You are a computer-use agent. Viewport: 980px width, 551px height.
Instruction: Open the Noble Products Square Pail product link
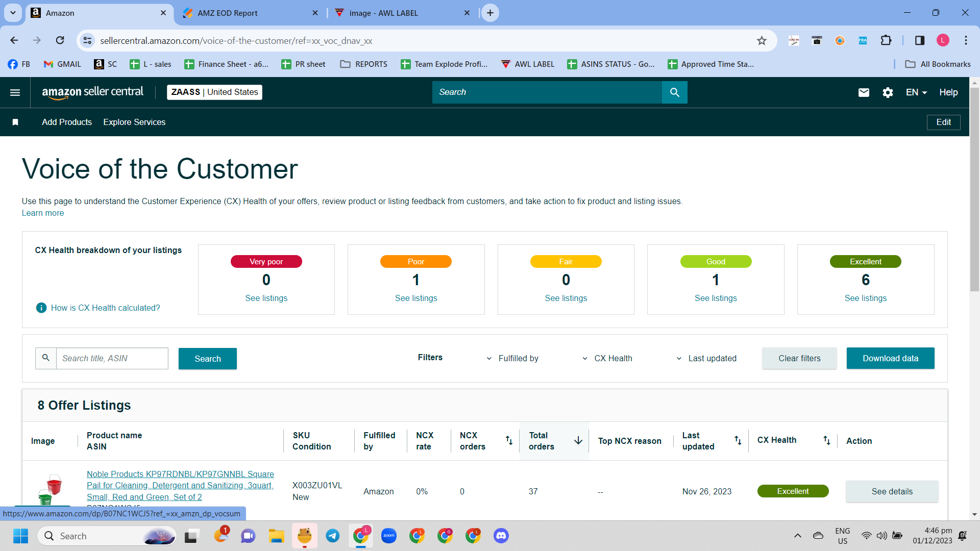click(180, 485)
